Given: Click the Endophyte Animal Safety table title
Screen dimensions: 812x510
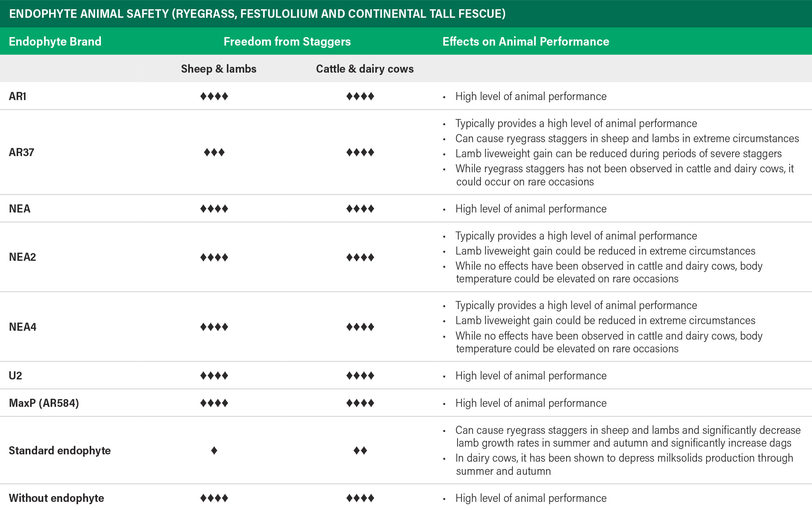Looking at the screenshot, I should click(257, 14).
